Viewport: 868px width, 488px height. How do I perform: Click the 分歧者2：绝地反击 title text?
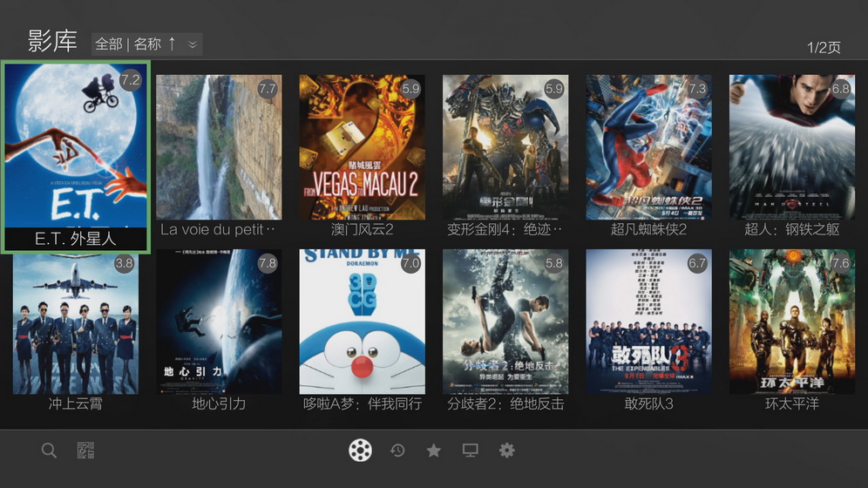tap(505, 403)
